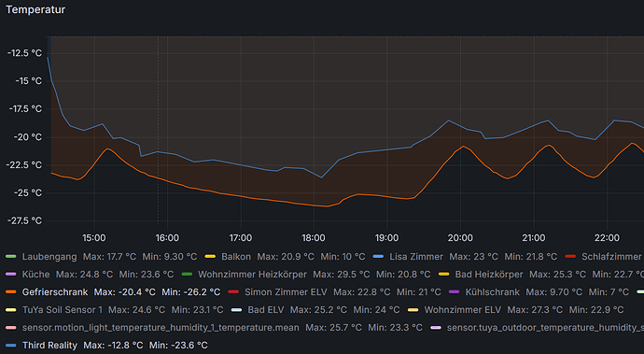Toggle the sensor.tuya_outdoor_temperature_humidity legend label
Image resolution: width=644 pixels, height=354 pixels.
click(x=545, y=327)
